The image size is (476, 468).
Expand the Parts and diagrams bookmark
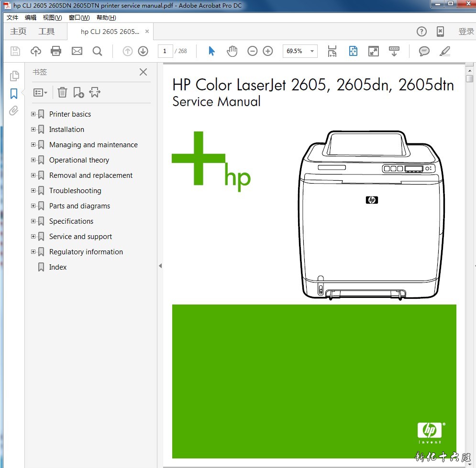point(33,206)
